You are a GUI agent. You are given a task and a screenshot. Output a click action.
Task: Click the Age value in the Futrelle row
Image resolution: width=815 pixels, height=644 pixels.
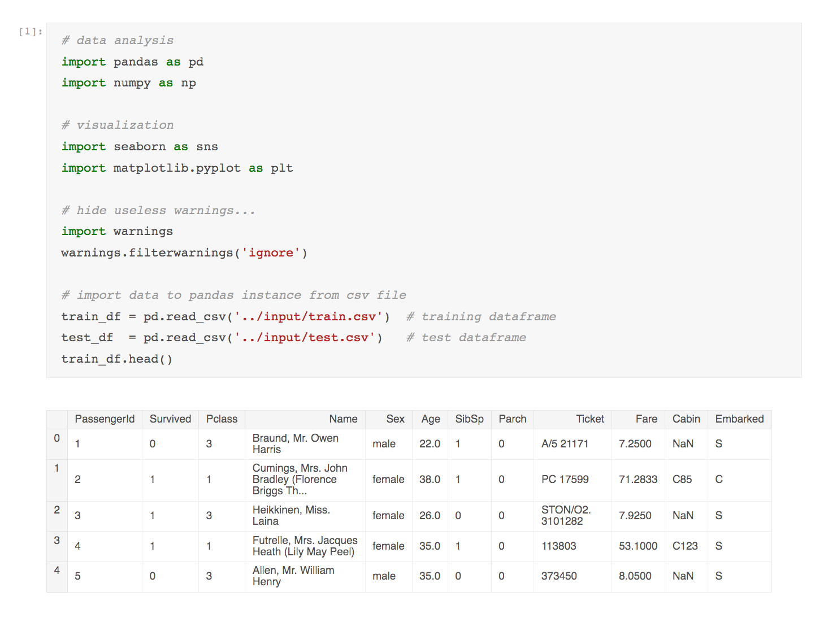430,546
